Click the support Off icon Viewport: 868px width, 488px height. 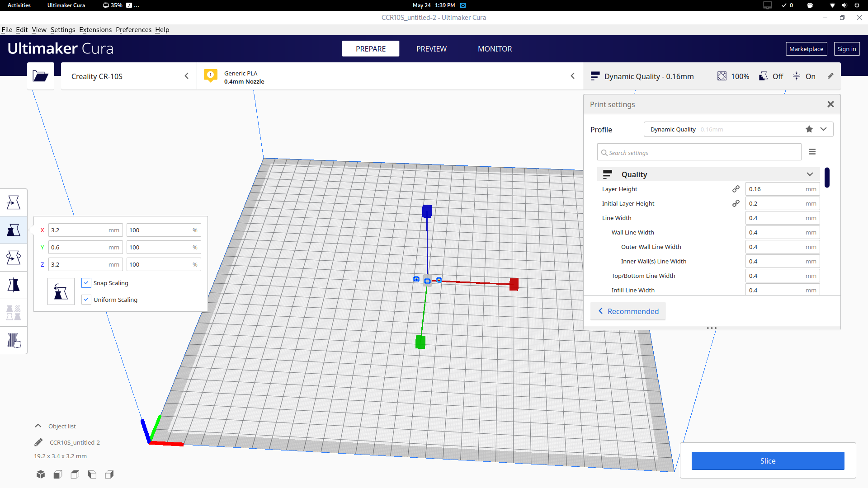[763, 76]
